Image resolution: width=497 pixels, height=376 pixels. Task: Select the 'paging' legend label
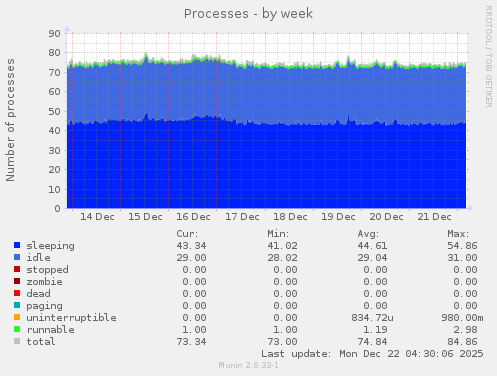point(45,306)
